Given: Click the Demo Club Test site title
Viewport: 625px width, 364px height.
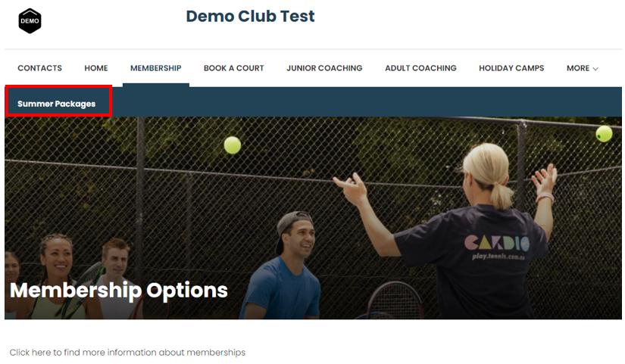Looking at the screenshot, I should [250, 17].
